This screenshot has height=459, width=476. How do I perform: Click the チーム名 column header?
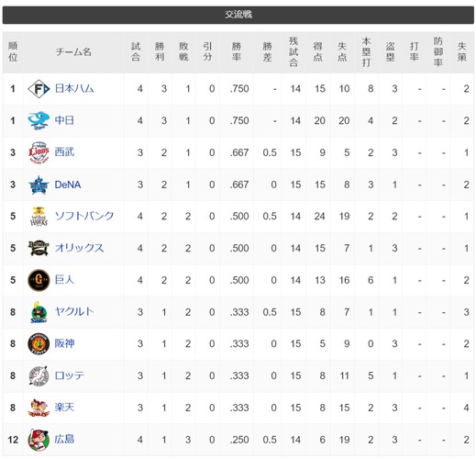coord(73,52)
